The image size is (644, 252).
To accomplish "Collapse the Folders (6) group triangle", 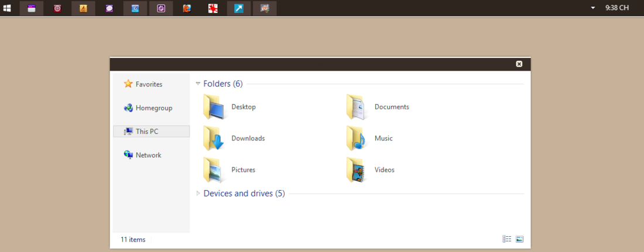I will 198,84.
